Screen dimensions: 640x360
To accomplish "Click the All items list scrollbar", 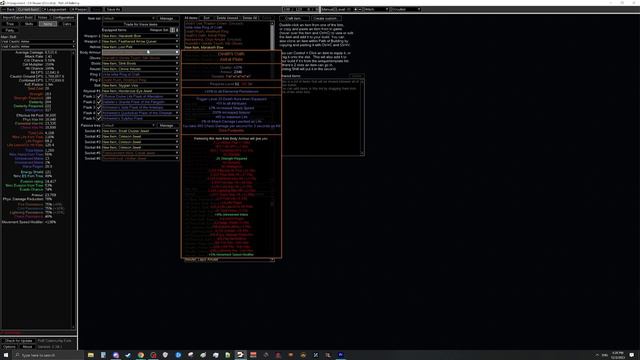I will pyautogui.click(x=273, y=36).
